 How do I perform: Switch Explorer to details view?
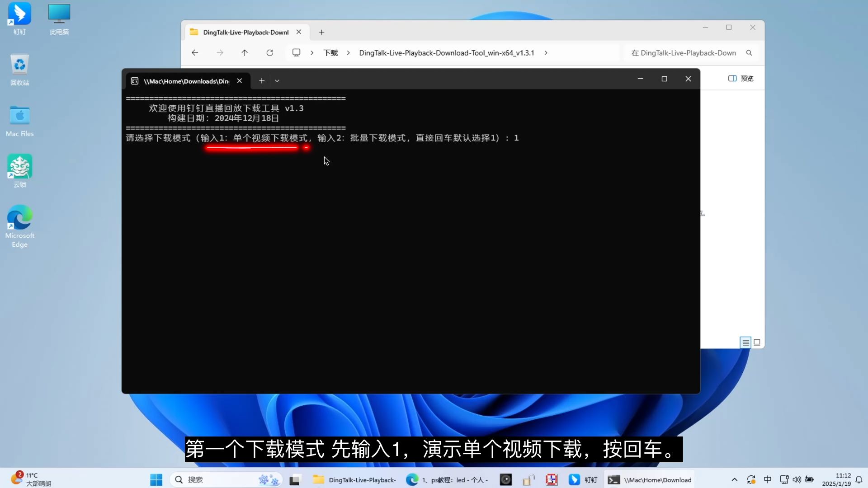pyautogui.click(x=745, y=343)
